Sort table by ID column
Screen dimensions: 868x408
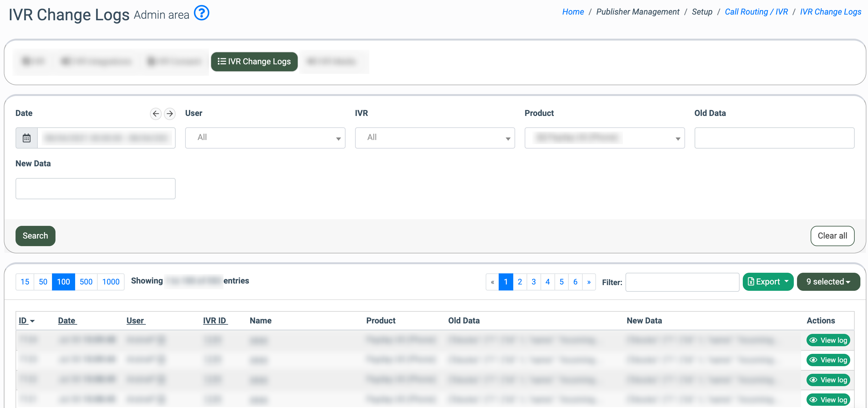point(23,321)
